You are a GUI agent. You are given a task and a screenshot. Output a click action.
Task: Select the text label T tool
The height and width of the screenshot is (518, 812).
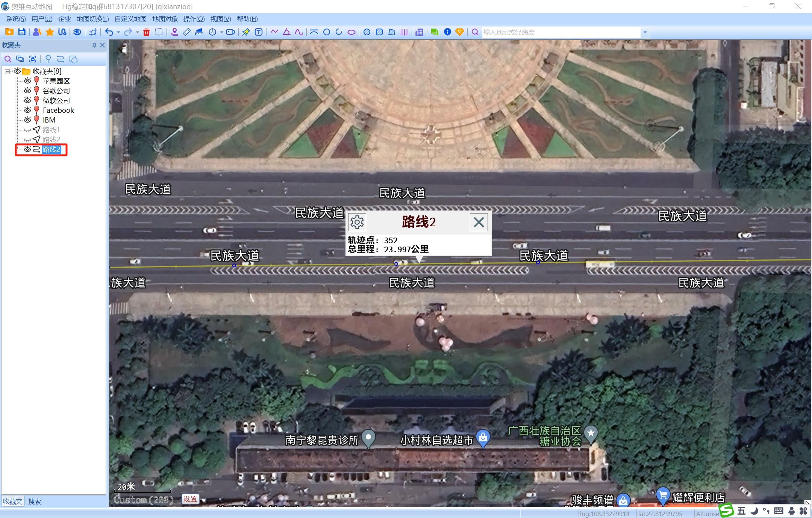[259, 32]
